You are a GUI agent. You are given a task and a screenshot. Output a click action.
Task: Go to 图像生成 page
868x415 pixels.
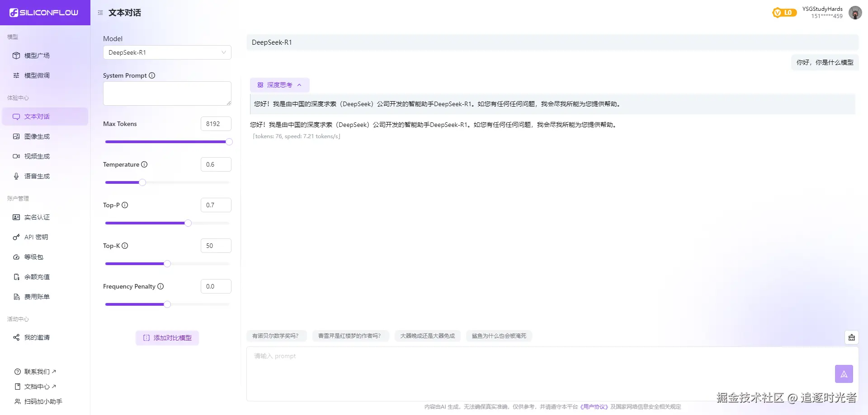click(x=45, y=136)
